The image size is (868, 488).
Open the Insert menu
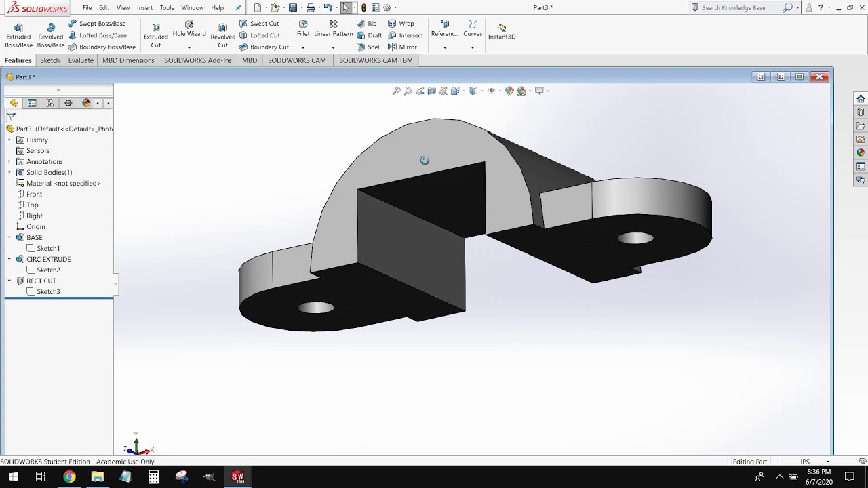pos(144,7)
